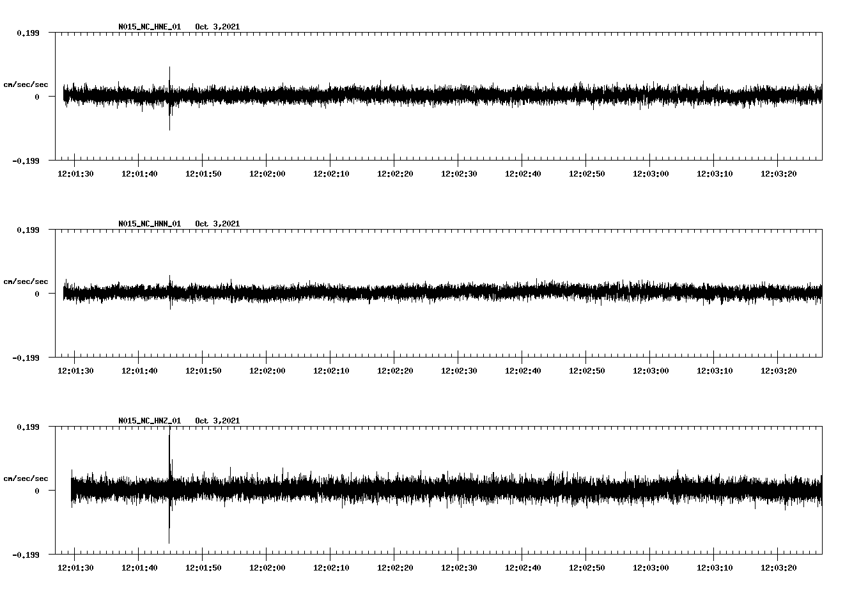
Task: Select 12:01:30 tick label under HNN plot
Action: pyautogui.click(x=75, y=371)
